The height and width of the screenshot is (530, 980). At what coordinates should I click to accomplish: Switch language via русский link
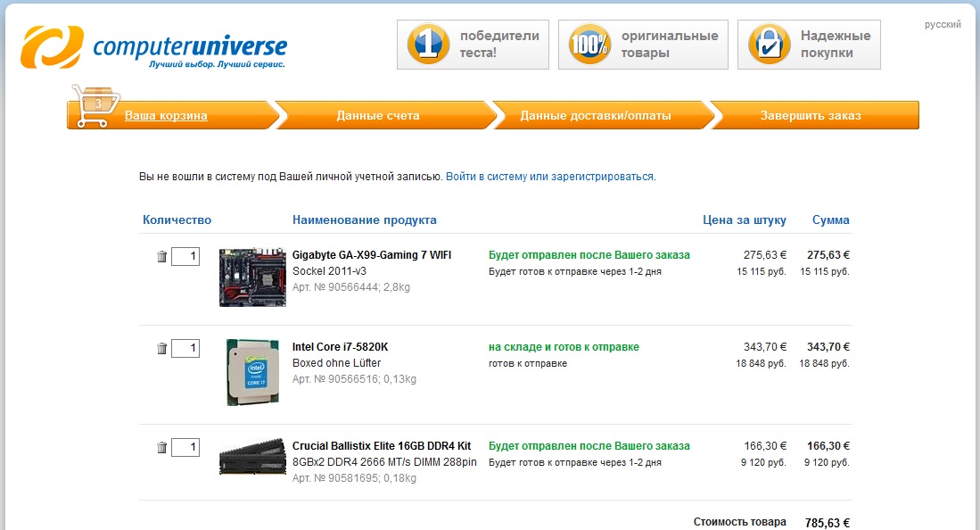943,24
